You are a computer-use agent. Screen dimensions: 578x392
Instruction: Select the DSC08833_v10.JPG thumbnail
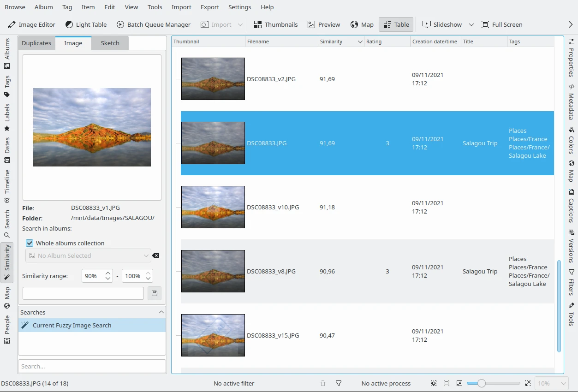click(213, 207)
